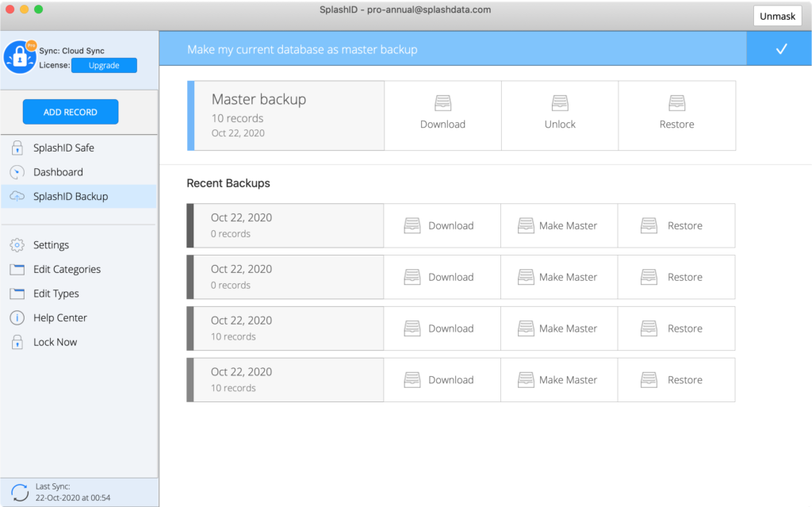Make the first recent backup the master
Viewport: 812px width, 507px height.
[558, 226]
